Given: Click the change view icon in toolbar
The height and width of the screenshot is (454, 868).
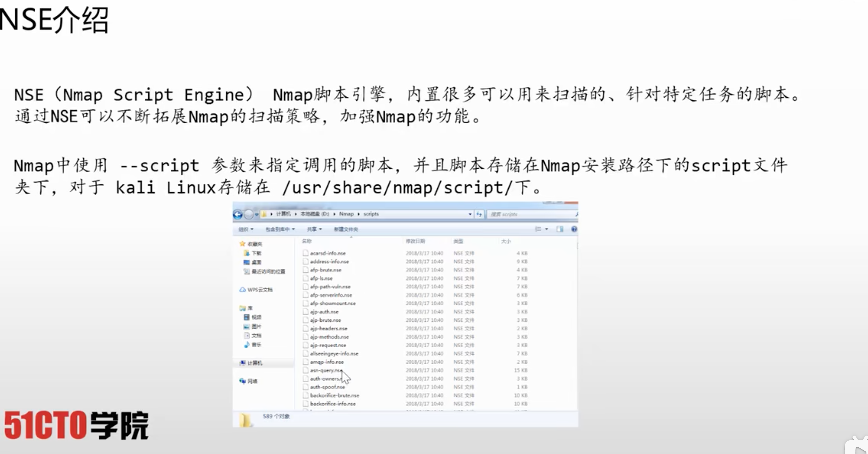Looking at the screenshot, I should 538,229.
